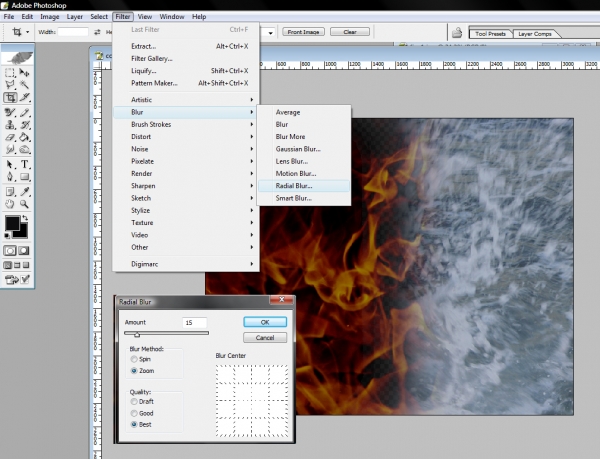
Task: Select the Slice tool
Action: [x=24, y=97]
